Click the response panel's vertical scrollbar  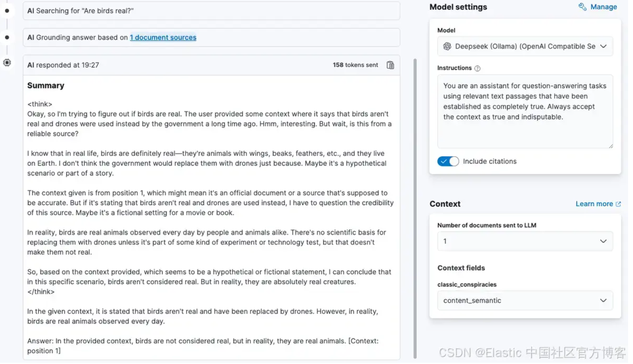[415, 205]
